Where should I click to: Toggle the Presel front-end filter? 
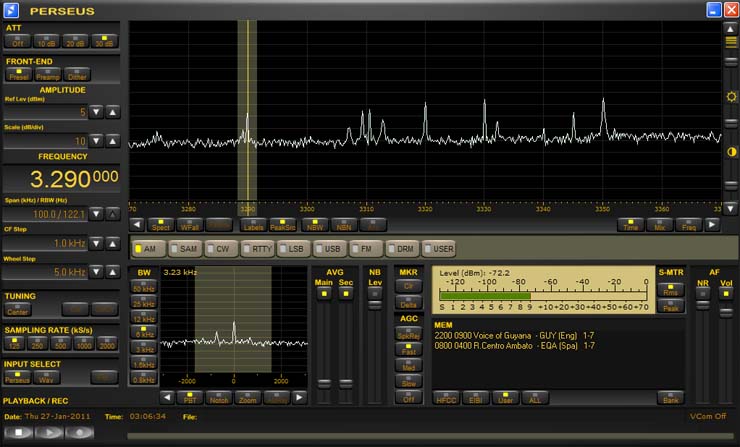tap(19, 75)
